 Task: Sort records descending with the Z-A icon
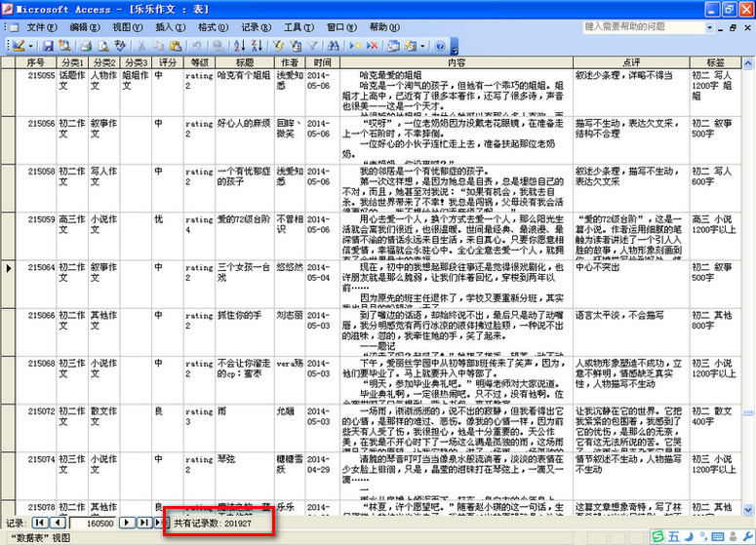[x=257, y=46]
